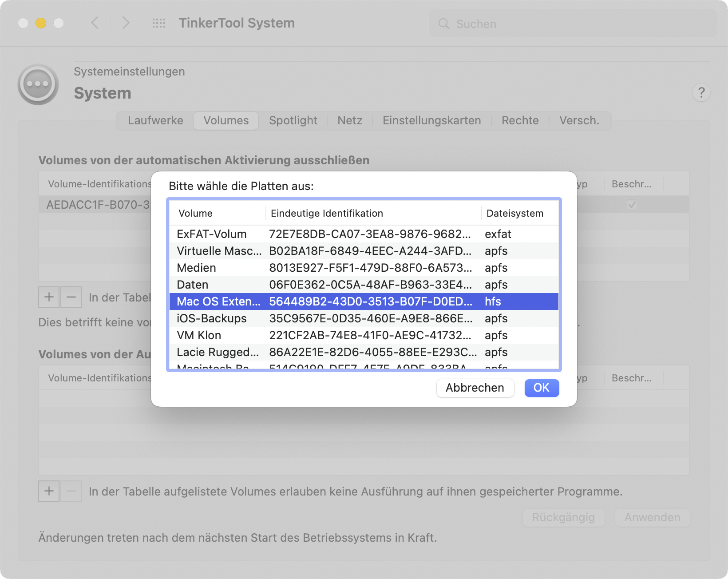The image size is (728, 579).
Task: Click identifier B02BA18F-6849-4EEC-A244-3AFD...
Action: pyautogui.click(x=370, y=251)
